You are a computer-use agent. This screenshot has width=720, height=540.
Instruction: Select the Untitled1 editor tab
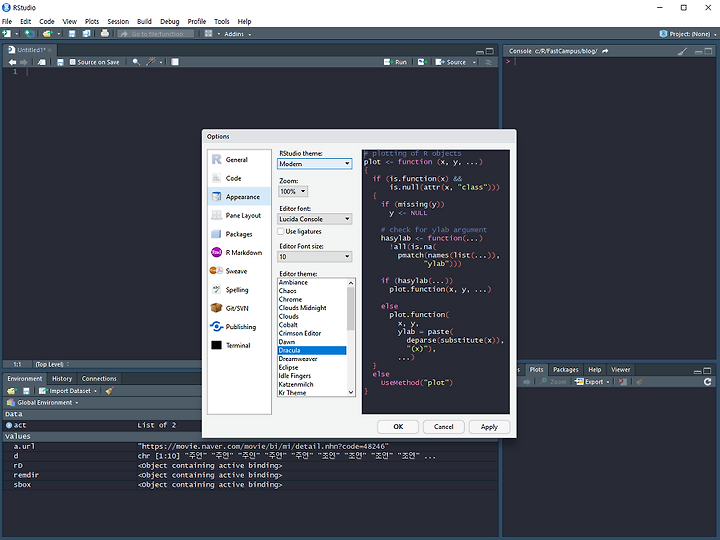click(x=31, y=50)
